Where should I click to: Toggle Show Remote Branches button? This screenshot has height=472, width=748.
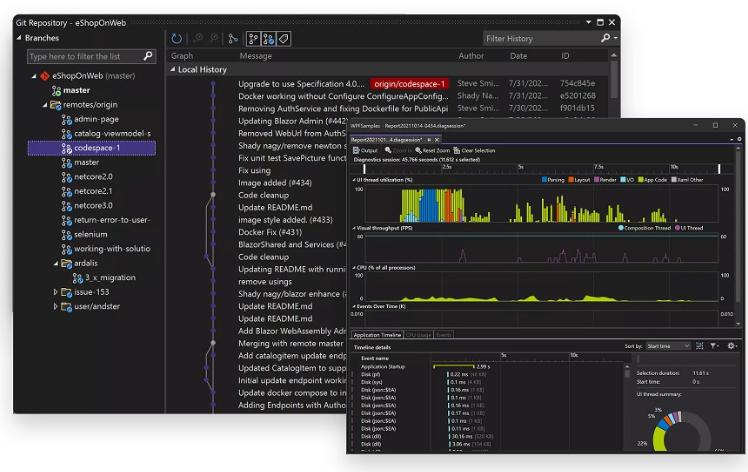[x=269, y=39]
